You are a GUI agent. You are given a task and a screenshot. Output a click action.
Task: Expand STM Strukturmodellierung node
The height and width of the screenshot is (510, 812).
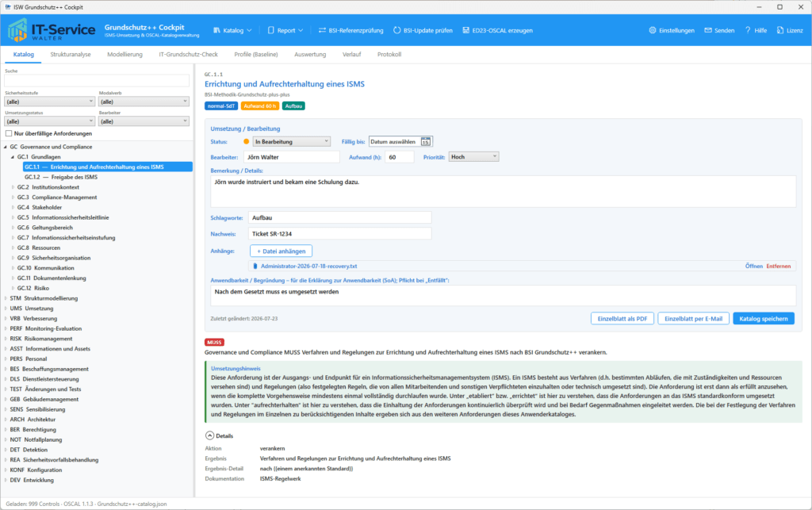(x=6, y=298)
